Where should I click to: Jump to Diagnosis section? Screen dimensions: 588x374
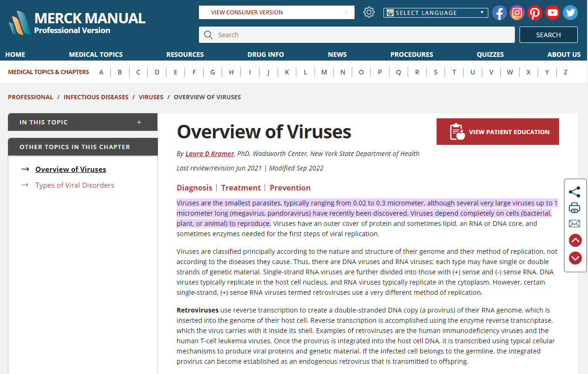click(x=194, y=188)
